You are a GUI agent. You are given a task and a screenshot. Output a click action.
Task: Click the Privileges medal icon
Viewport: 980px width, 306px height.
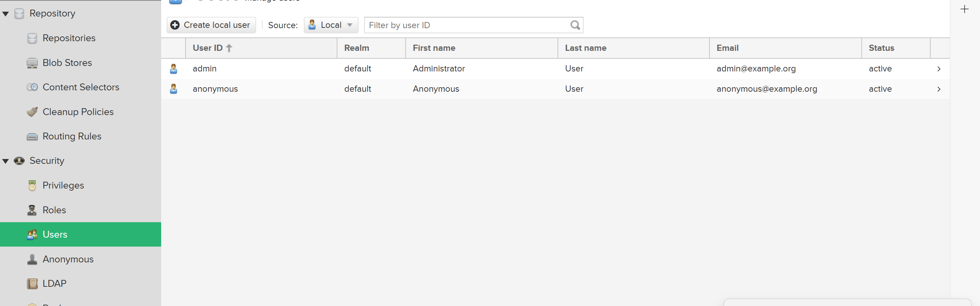tap(32, 185)
